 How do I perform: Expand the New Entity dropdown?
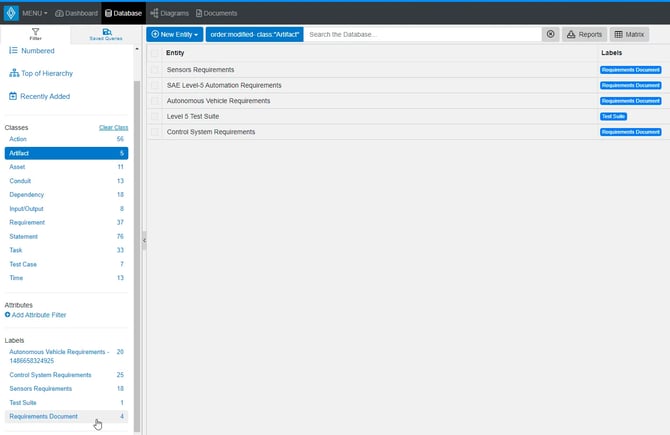(x=175, y=34)
